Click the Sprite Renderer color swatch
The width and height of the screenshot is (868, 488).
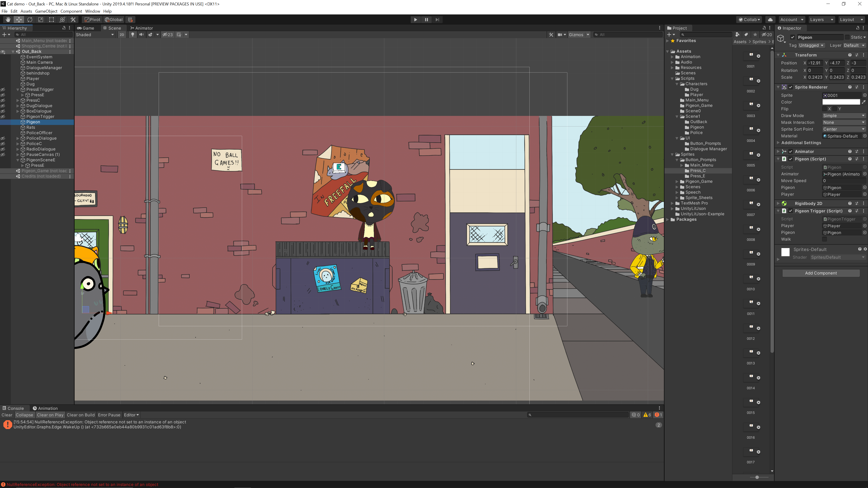(841, 102)
